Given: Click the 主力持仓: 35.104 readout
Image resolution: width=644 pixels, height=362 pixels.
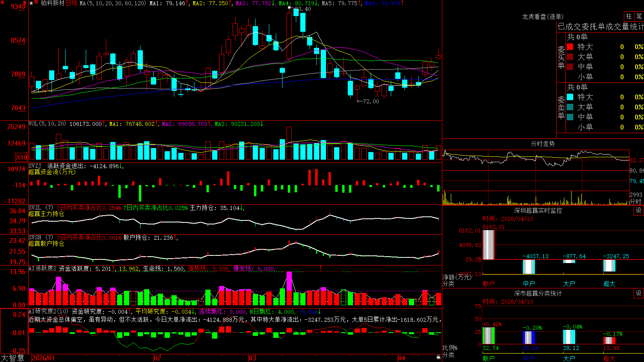Looking at the screenshot, I should 217,208.
